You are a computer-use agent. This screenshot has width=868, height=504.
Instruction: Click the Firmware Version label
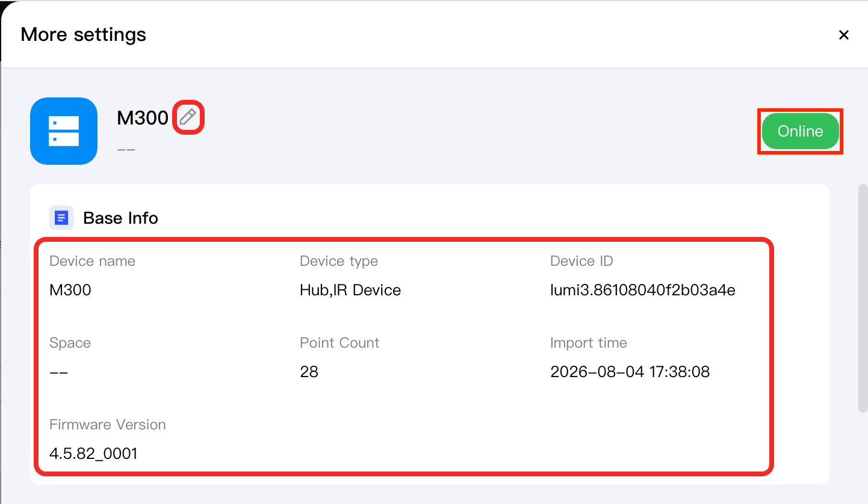108,425
